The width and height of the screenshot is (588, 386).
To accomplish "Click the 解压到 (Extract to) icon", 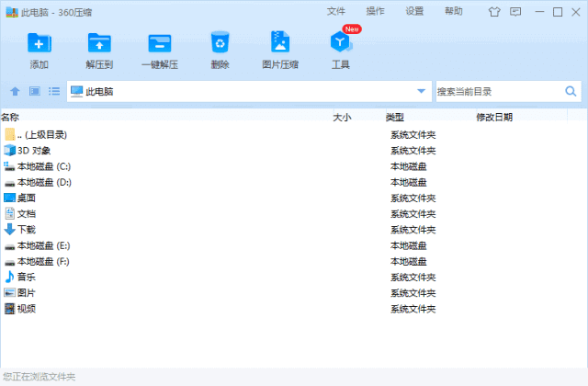I will click(x=98, y=43).
